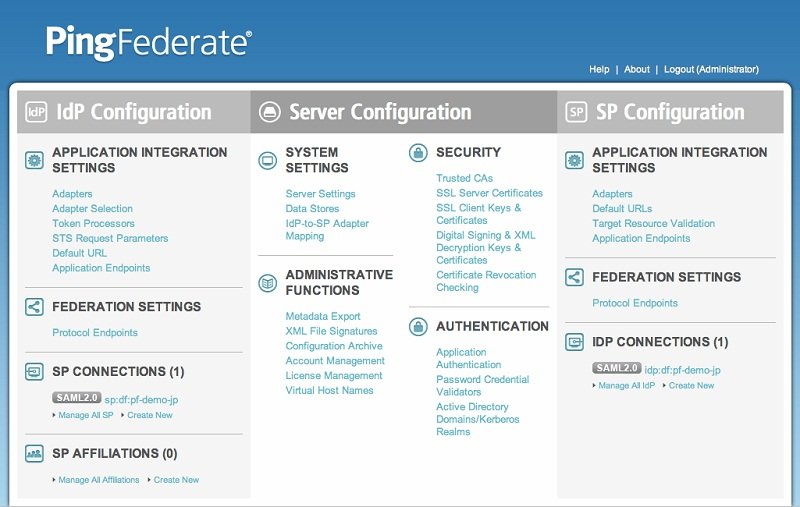The image size is (800, 507).
Task: Open SSL Server Certificates
Action: (x=489, y=193)
